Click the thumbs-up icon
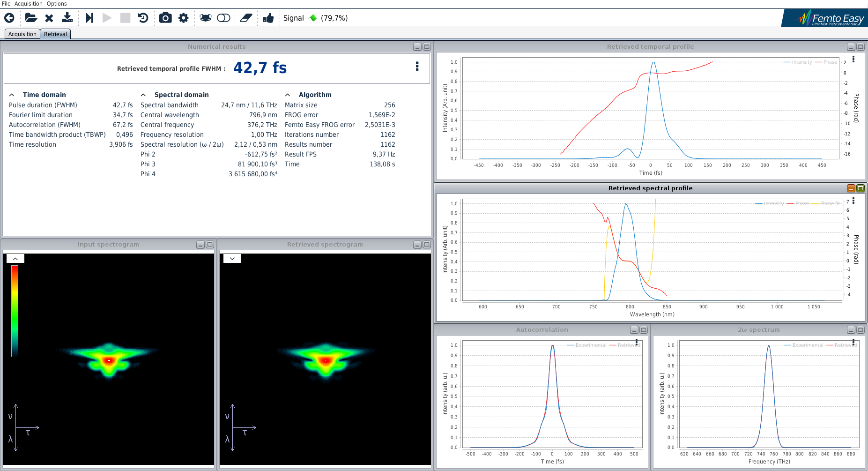The width and height of the screenshot is (868, 471). (268, 18)
